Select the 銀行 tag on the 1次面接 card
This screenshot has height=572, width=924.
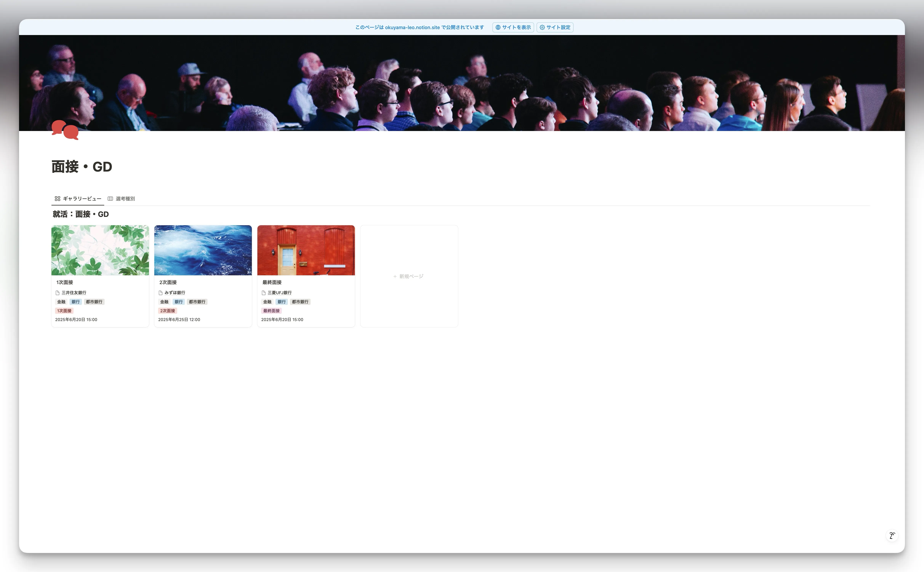coord(75,301)
